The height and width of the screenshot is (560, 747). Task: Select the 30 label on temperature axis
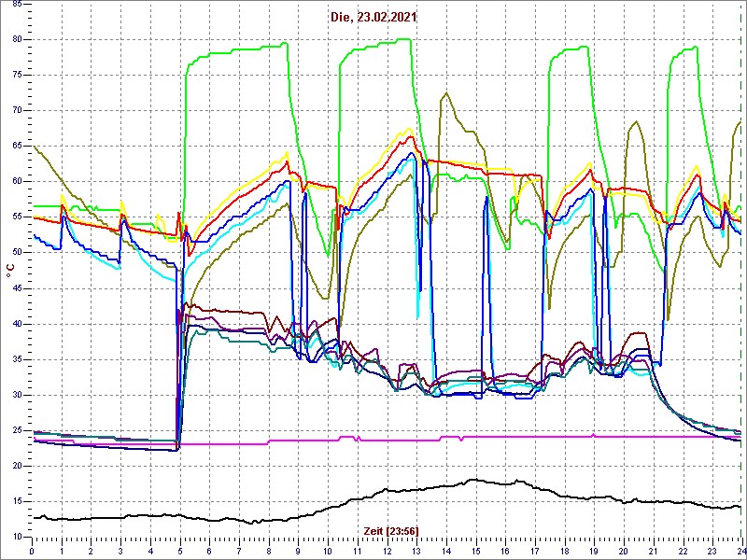17,395
